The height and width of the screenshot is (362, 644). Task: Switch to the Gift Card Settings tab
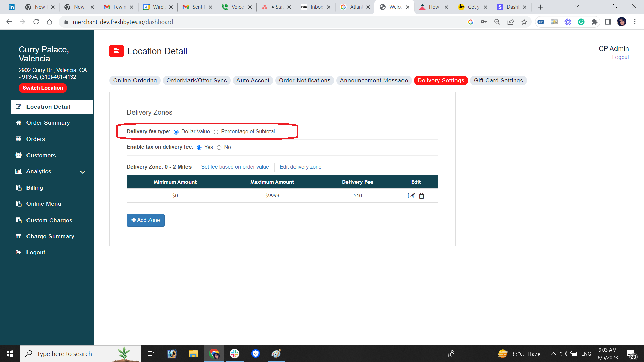(x=498, y=80)
